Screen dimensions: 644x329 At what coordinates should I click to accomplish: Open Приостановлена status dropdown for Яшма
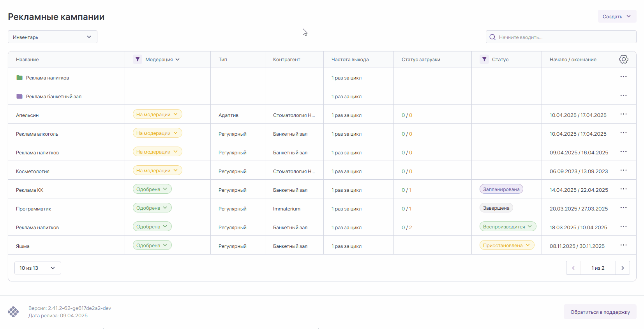pos(506,245)
